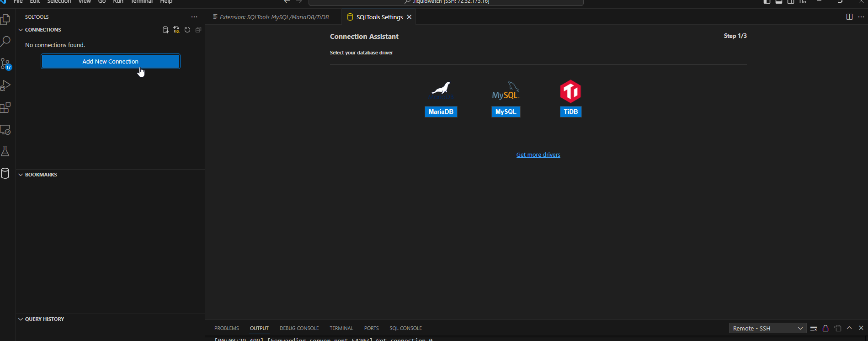
Task: Select the TiDB database driver
Action: [x=570, y=98]
